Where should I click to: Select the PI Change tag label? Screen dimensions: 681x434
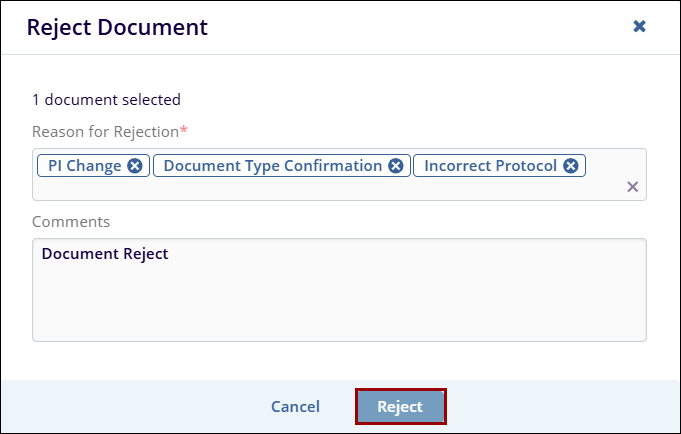(x=85, y=166)
